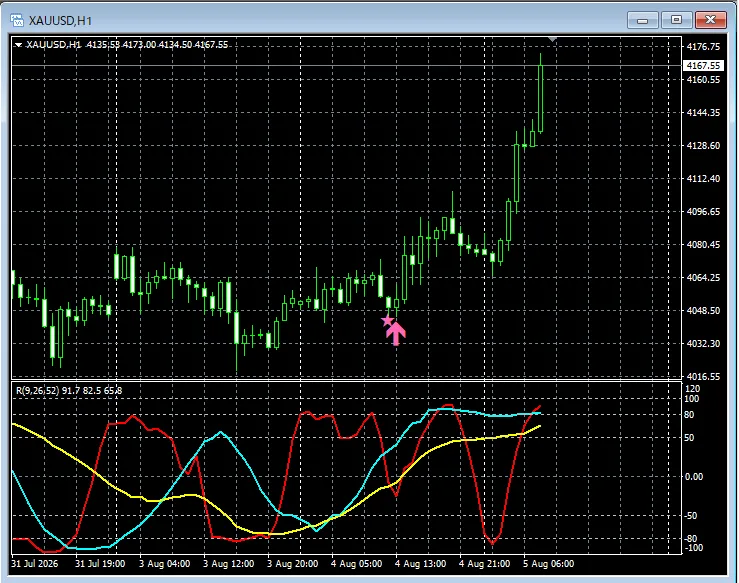This screenshot has height=583, width=739.
Task: Click the pink up-arrow buy signal
Action: tap(396, 334)
